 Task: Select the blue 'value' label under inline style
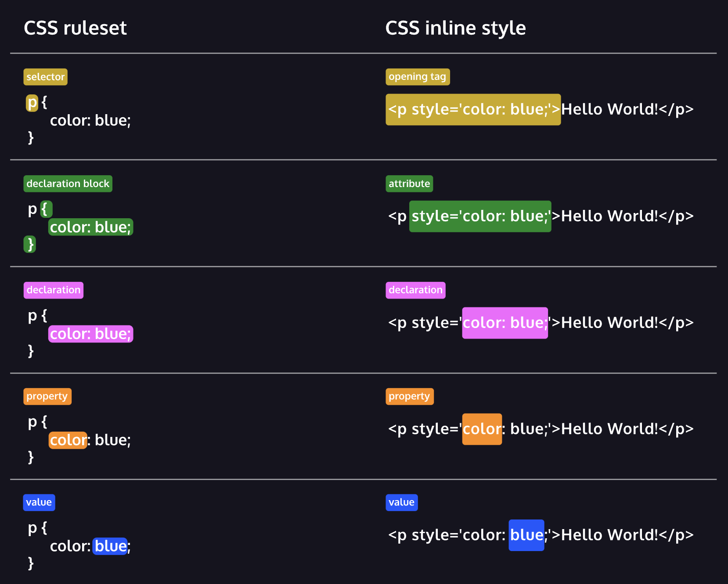401,502
